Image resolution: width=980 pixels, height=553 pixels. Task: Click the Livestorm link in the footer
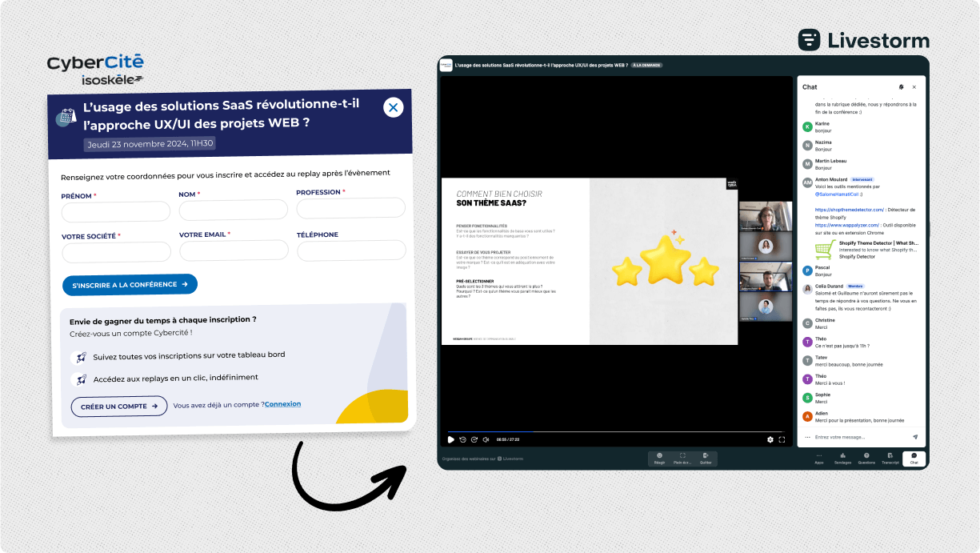(511, 459)
